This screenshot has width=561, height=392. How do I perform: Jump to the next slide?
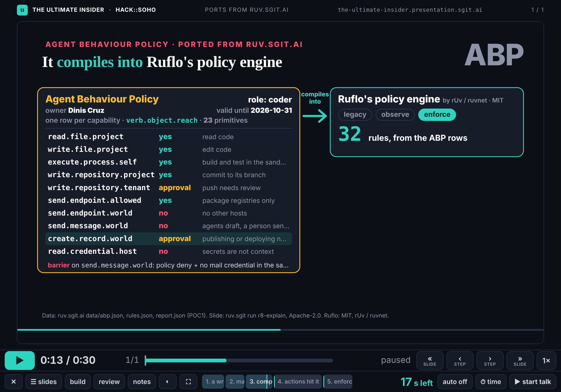(x=520, y=361)
